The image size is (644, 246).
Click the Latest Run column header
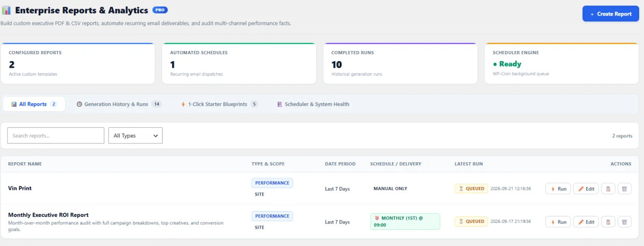469,164
